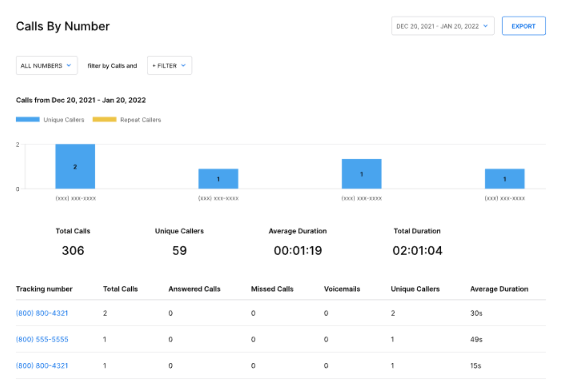This screenshot has height=392, width=563.
Task: Toggle the Unique Callers legend item
Action: [x=63, y=119]
